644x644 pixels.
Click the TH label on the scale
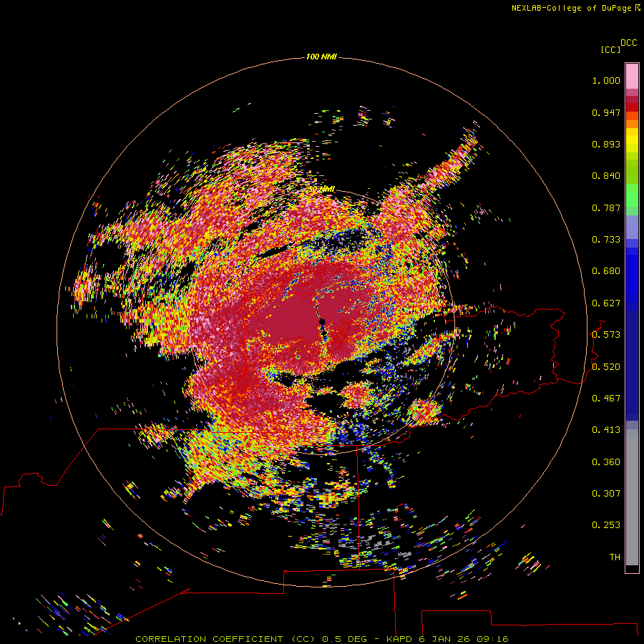click(615, 557)
